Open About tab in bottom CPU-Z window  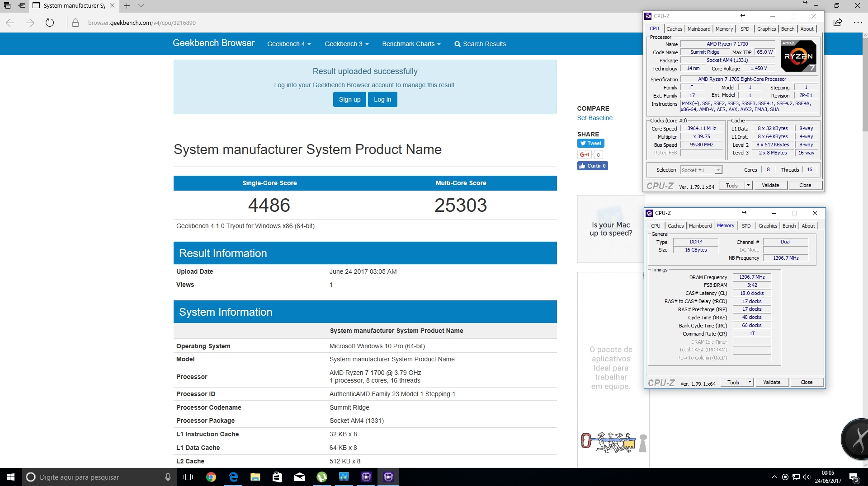click(808, 226)
